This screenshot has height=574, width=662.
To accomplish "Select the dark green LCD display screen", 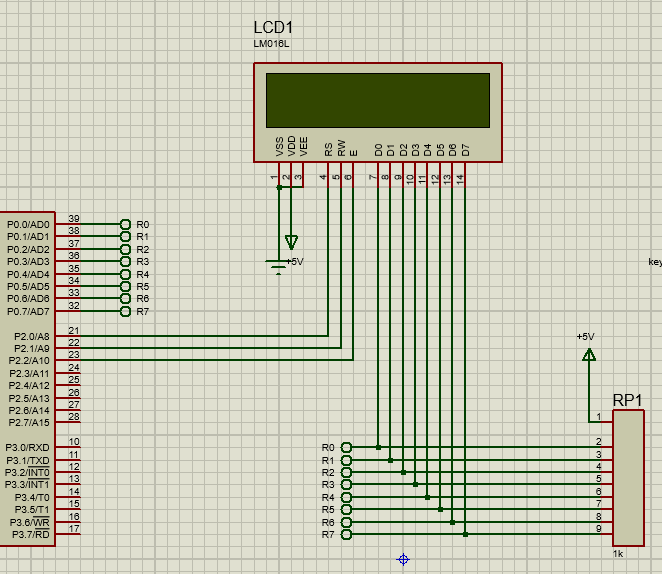I will (378, 100).
